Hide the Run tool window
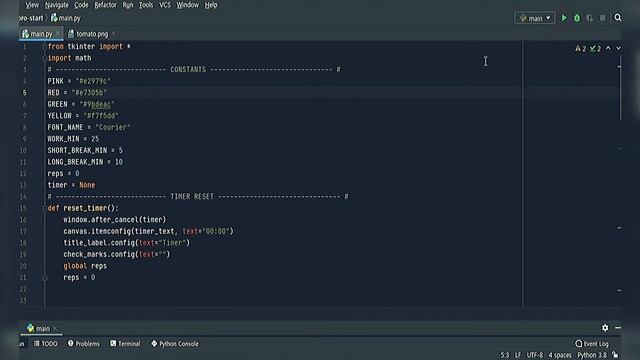The height and width of the screenshot is (360, 640). 618,328
